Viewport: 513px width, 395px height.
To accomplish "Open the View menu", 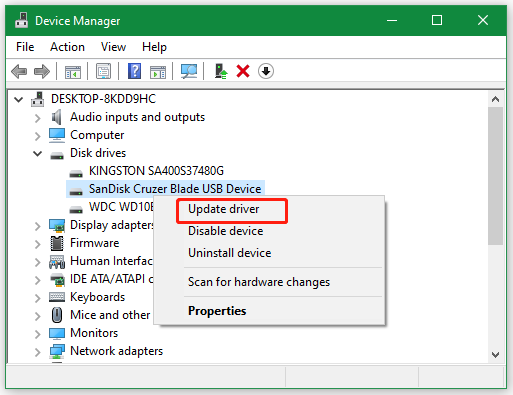I will (113, 47).
